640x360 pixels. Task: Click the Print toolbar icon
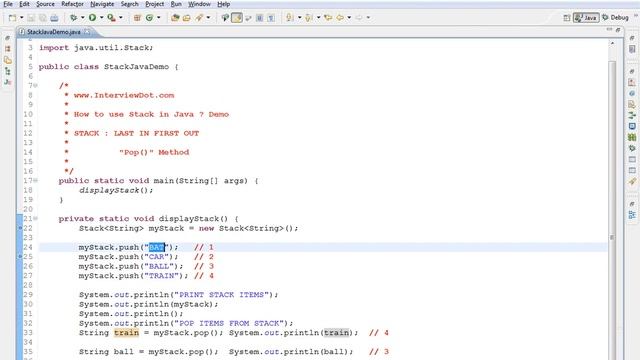[54, 18]
